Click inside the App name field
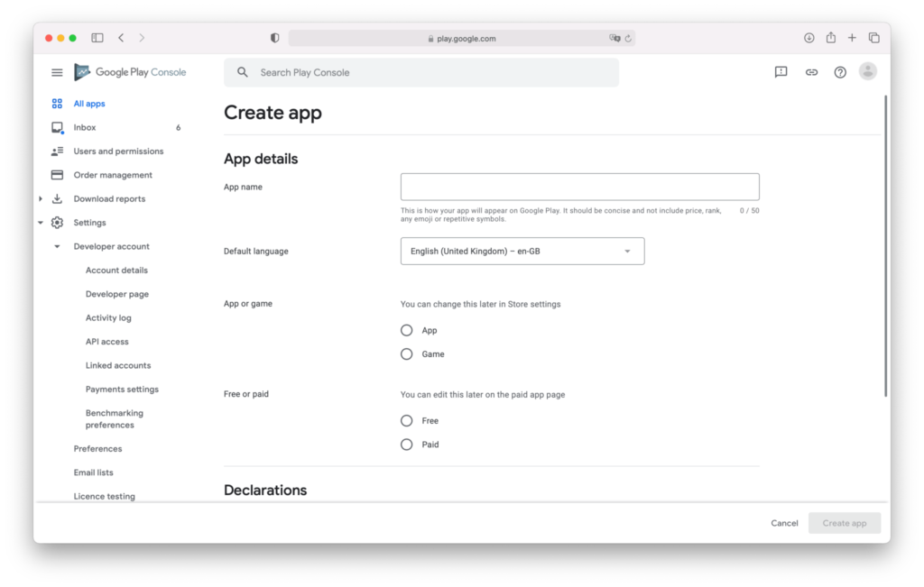 coord(578,186)
